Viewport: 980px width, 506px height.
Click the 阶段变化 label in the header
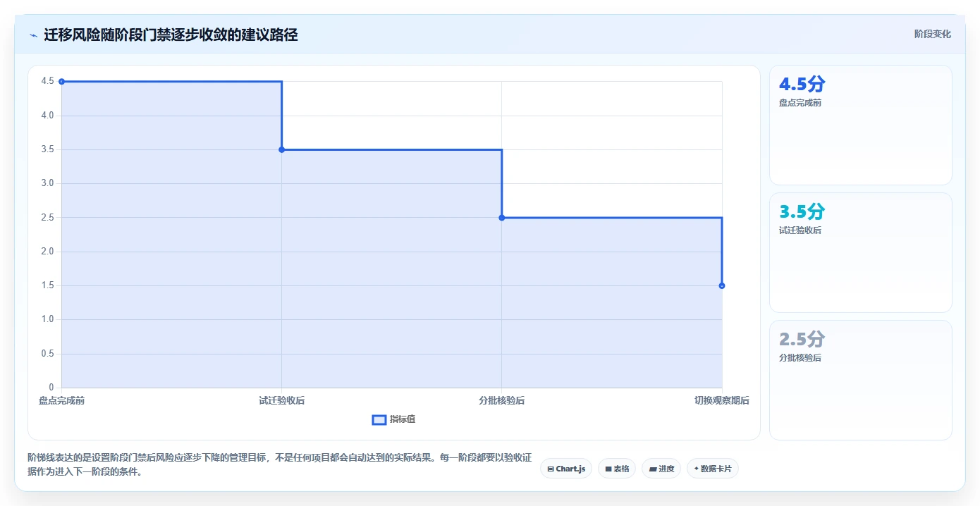pos(933,34)
